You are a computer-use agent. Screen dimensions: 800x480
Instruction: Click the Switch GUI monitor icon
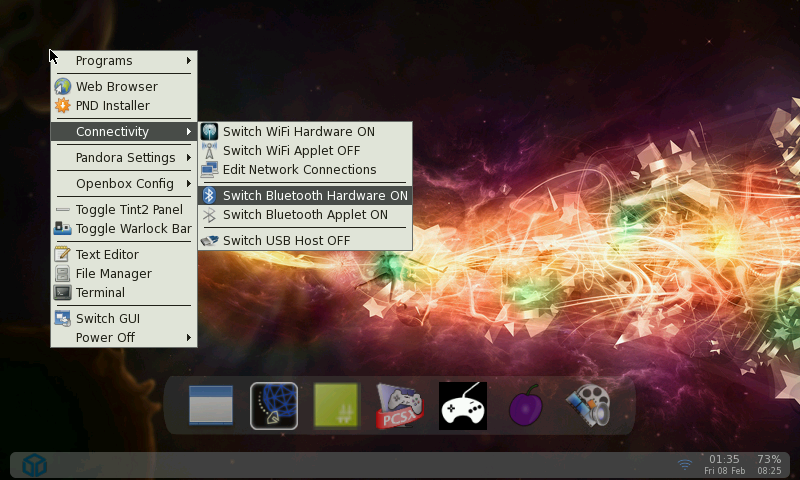click(x=63, y=318)
